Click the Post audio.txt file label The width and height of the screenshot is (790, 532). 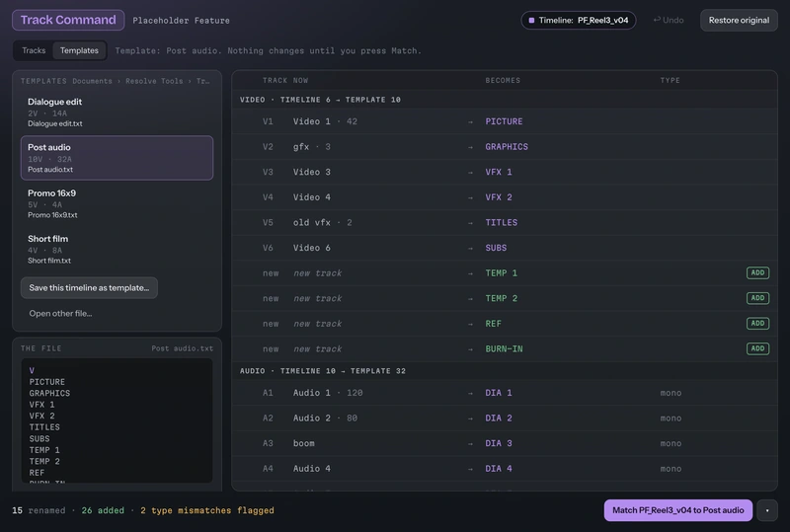coord(182,348)
